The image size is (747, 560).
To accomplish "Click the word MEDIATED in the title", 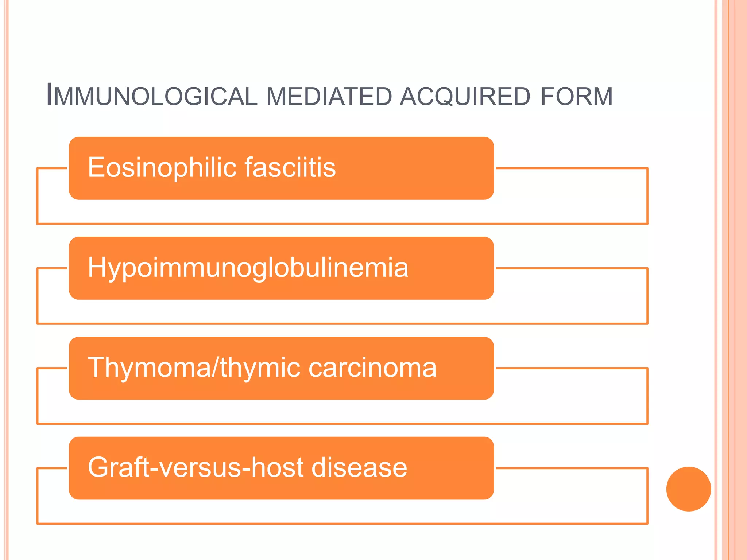I will [x=329, y=96].
